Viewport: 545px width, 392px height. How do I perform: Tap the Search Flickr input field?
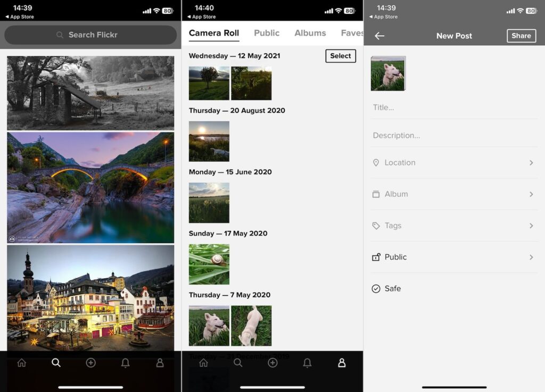point(90,35)
